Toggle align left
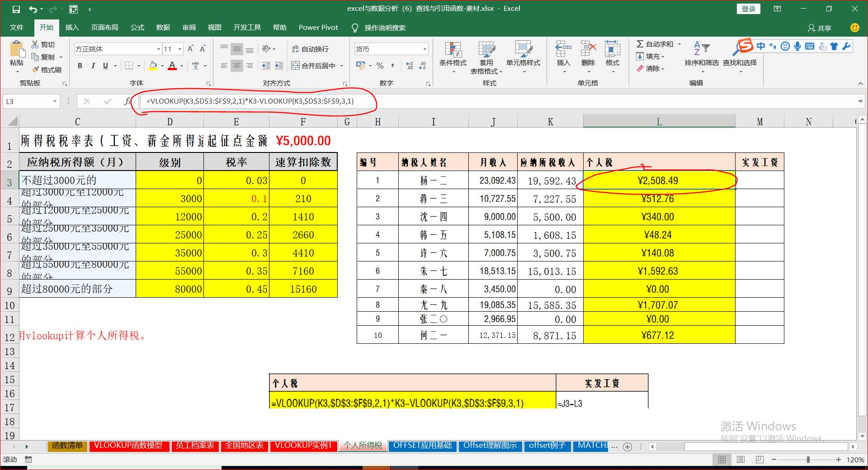868x470 pixels. click(x=224, y=66)
